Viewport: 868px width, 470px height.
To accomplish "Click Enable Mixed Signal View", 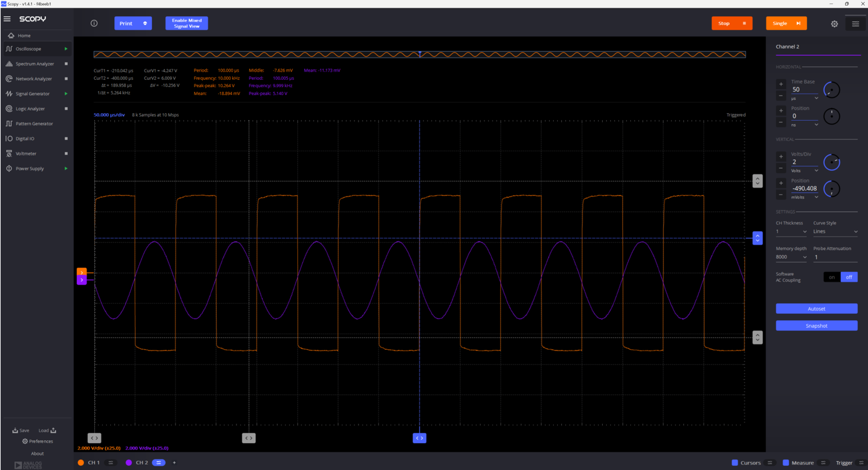I will 187,23.
